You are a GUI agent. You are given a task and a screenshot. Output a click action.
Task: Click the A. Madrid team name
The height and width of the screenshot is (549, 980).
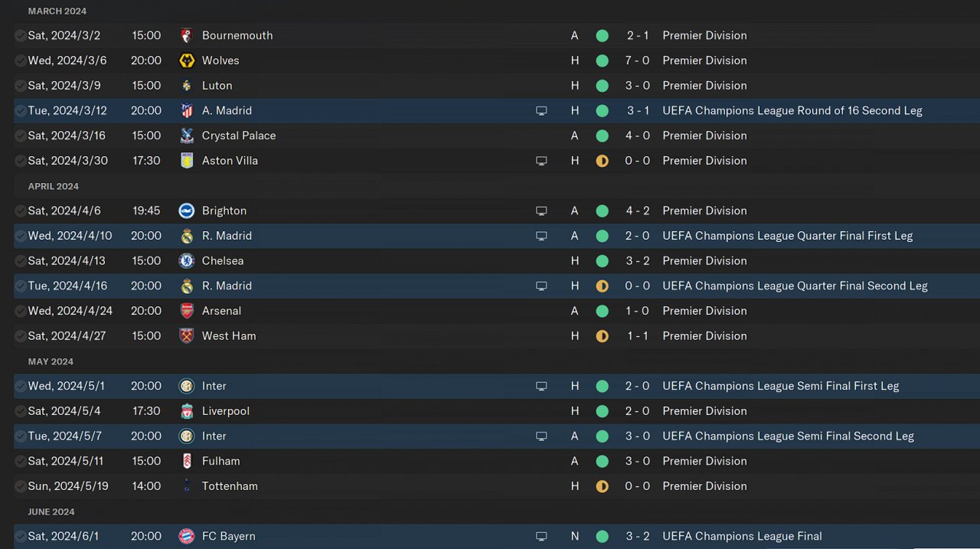click(227, 110)
